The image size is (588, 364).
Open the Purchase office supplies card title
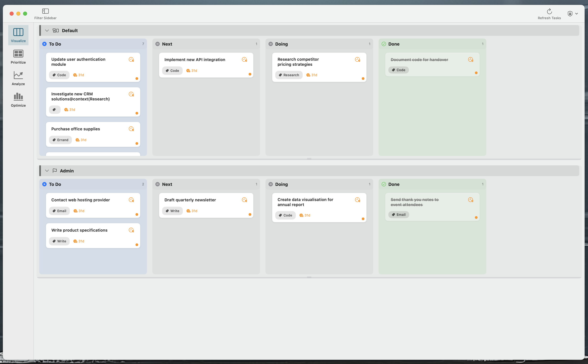pyautogui.click(x=76, y=129)
